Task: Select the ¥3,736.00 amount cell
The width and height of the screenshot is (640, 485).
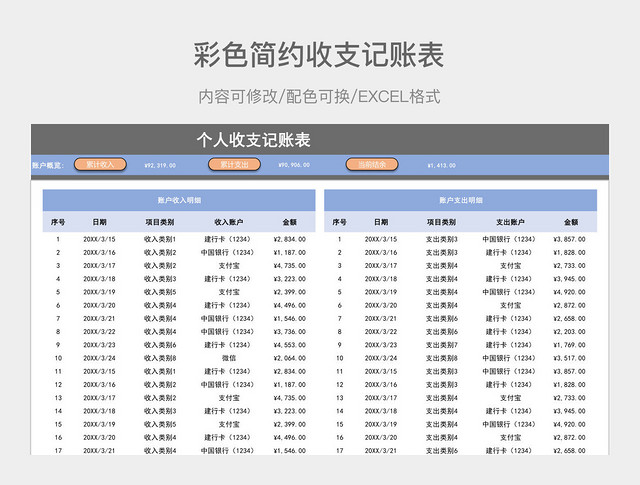Action: pos(289,331)
